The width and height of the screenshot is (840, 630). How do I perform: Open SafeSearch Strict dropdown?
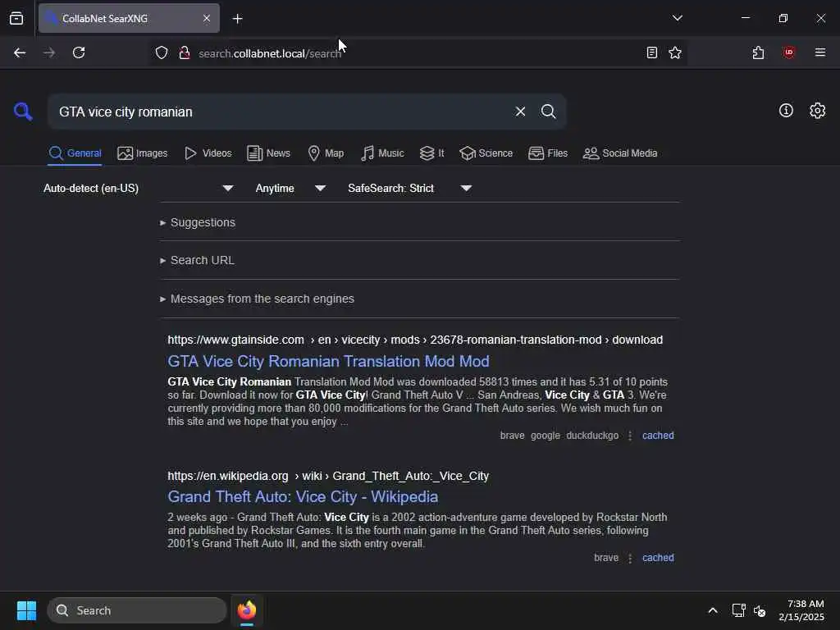409,188
